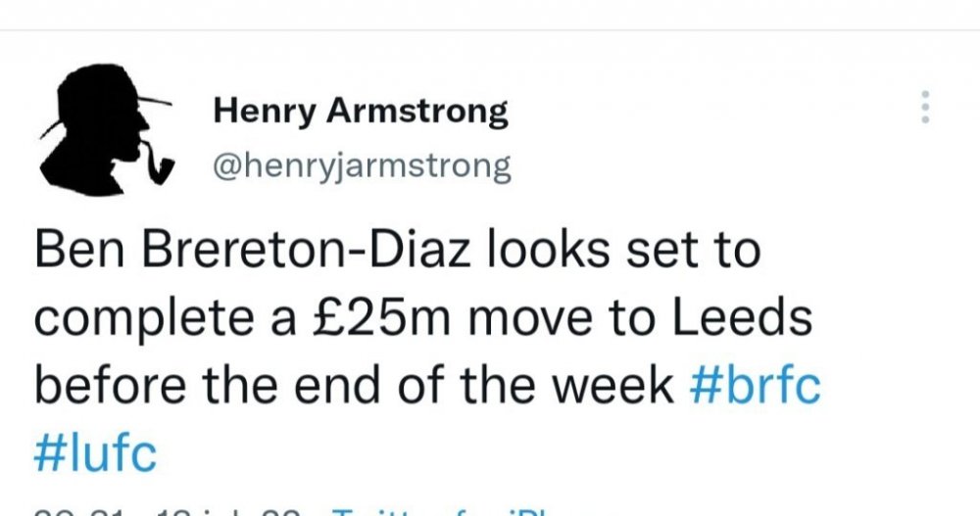Image resolution: width=980 pixels, height=516 pixels.
Task: Click the surname "Armstrong" in the display name
Action: (x=418, y=113)
